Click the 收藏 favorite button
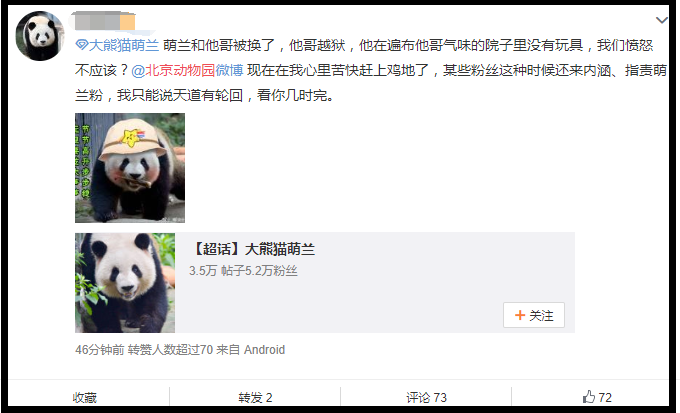This screenshot has width=680, height=413. [x=85, y=397]
